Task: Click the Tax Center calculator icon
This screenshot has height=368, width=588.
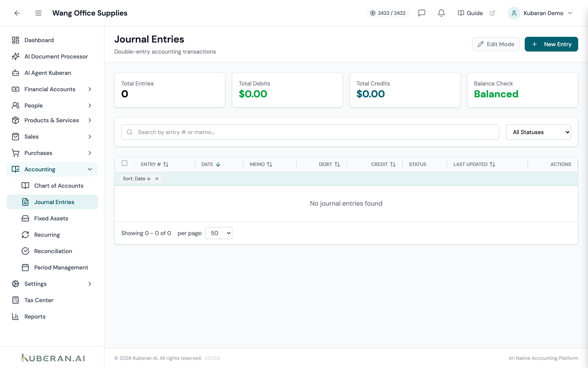Action: [16, 300]
